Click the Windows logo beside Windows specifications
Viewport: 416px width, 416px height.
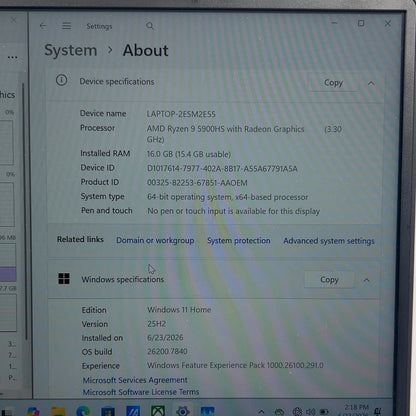(x=64, y=279)
